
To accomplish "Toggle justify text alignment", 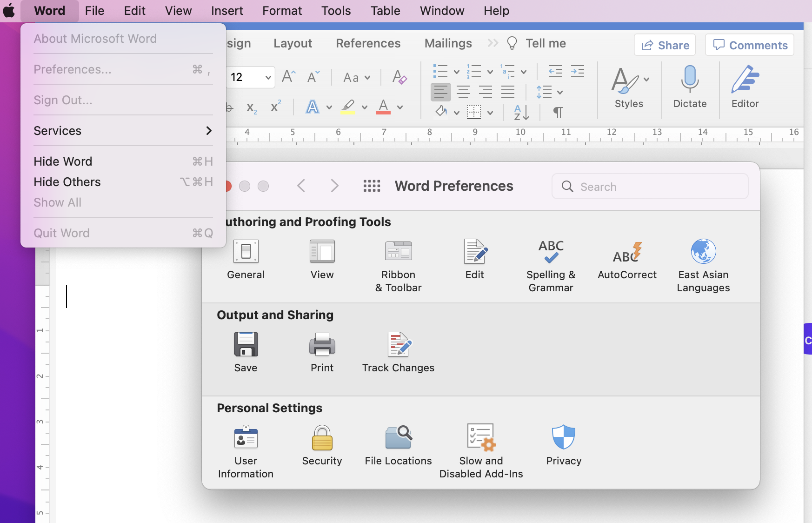I will (508, 92).
